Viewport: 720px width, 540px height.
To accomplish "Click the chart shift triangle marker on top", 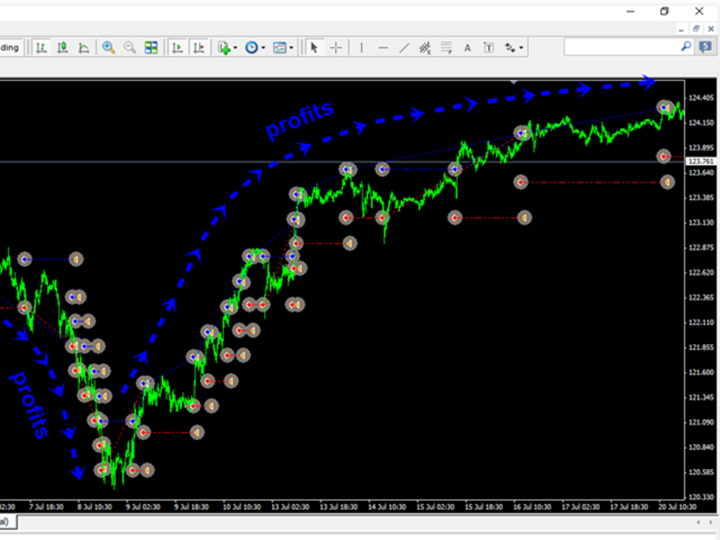I will point(514,82).
